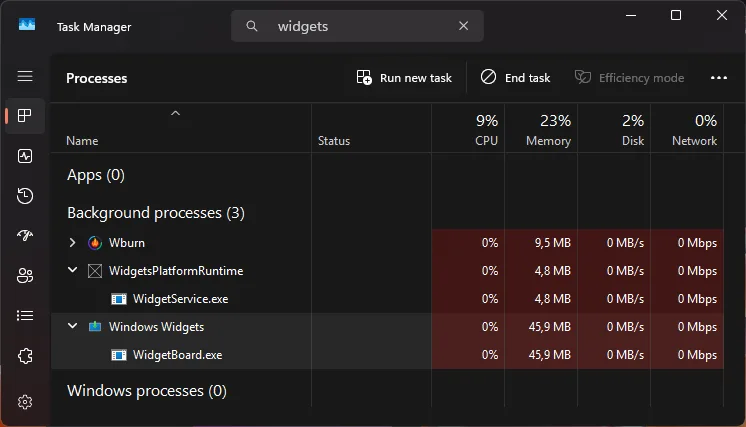Select the WidgetsPlatformRuntime process name

point(176,271)
